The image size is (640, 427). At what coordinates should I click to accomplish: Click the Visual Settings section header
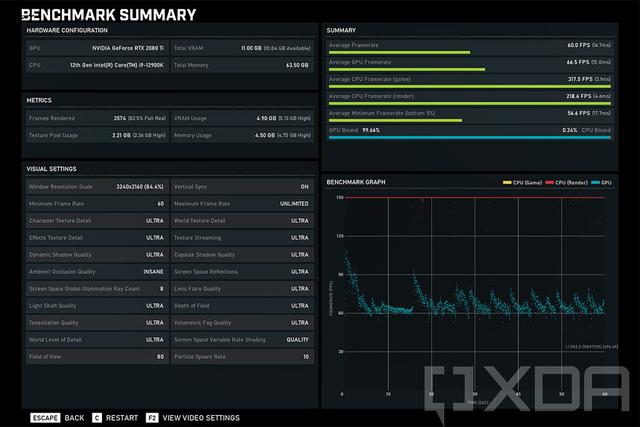(x=52, y=169)
